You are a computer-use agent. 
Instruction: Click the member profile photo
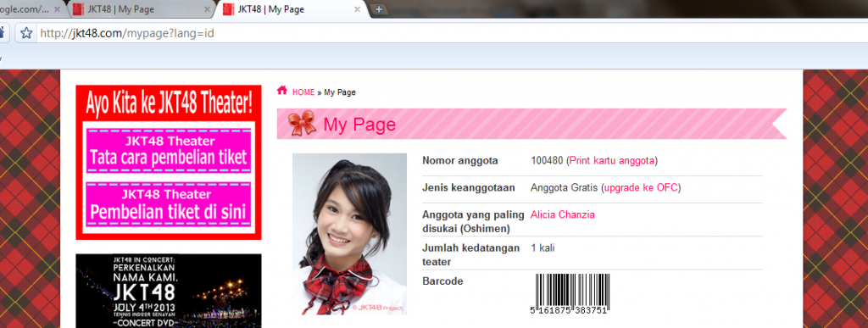click(349, 234)
